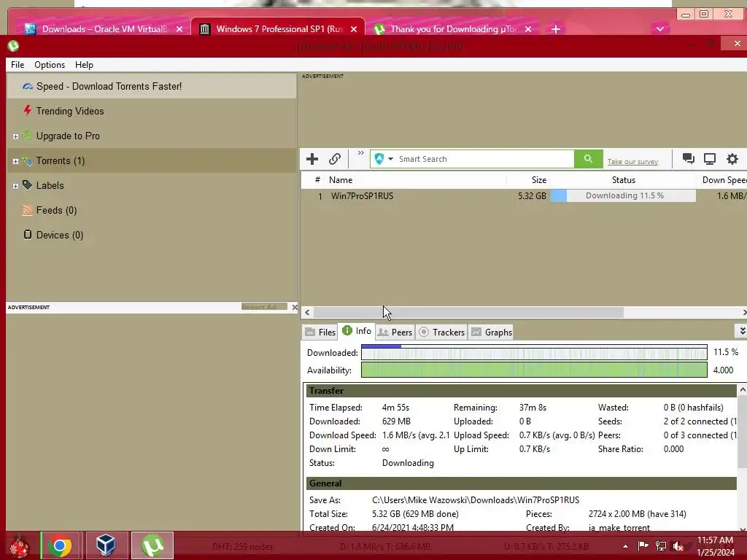Switch to the Graphs tab
The height and width of the screenshot is (560, 747).
pos(492,332)
